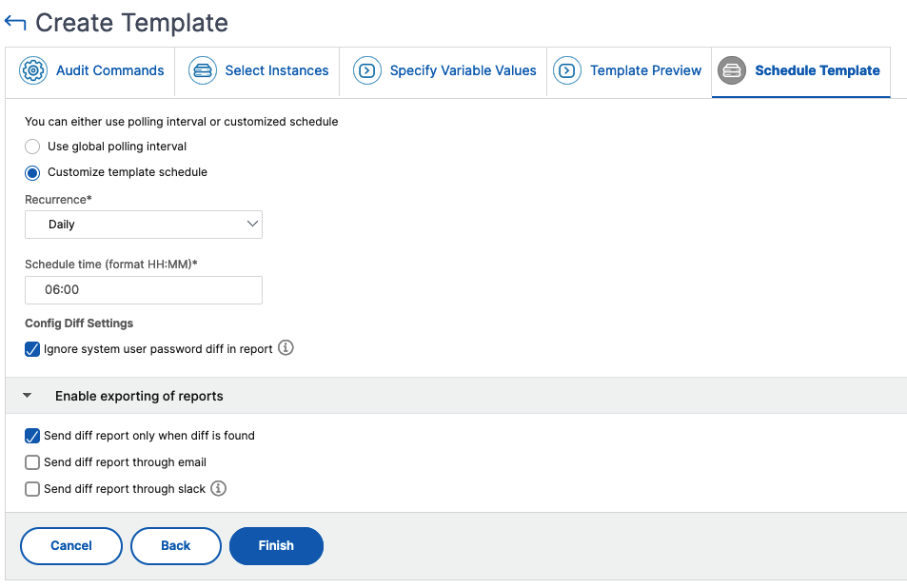This screenshot has width=907, height=588.
Task: Collapse Enable exporting of reports section
Action: (x=28, y=396)
